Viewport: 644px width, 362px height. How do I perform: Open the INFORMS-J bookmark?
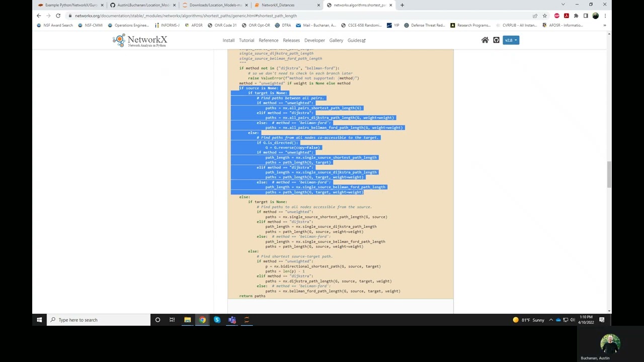tap(167, 25)
